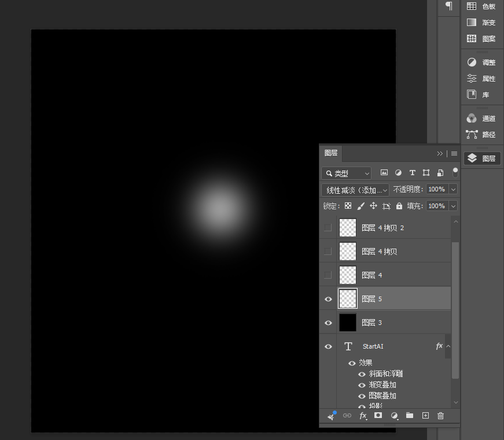This screenshot has height=440, width=504.
Task: Filter layers by shape layer icon
Action: 426,173
